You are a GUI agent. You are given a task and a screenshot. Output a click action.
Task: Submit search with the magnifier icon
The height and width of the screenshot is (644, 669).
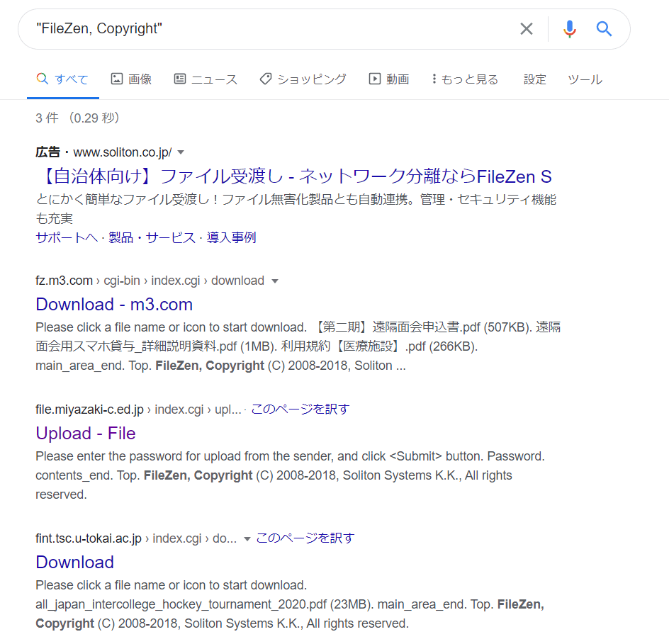click(x=604, y=29)
